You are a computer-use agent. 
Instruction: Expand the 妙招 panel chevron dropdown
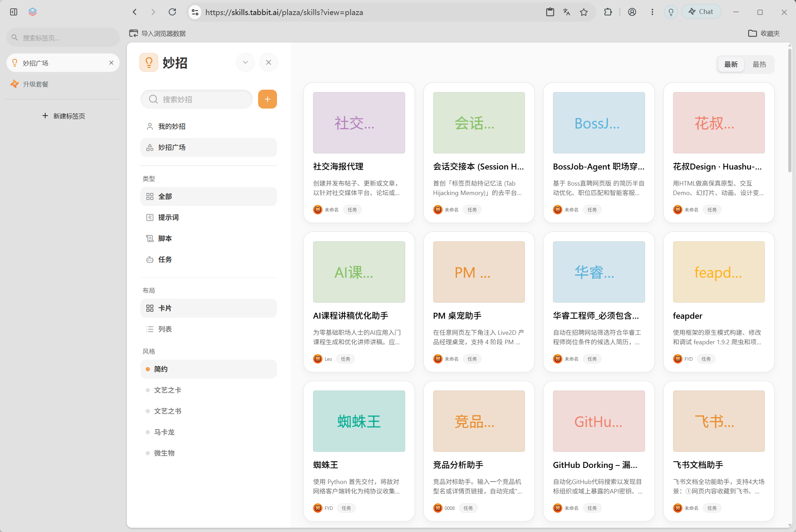[x=245, y=62]
